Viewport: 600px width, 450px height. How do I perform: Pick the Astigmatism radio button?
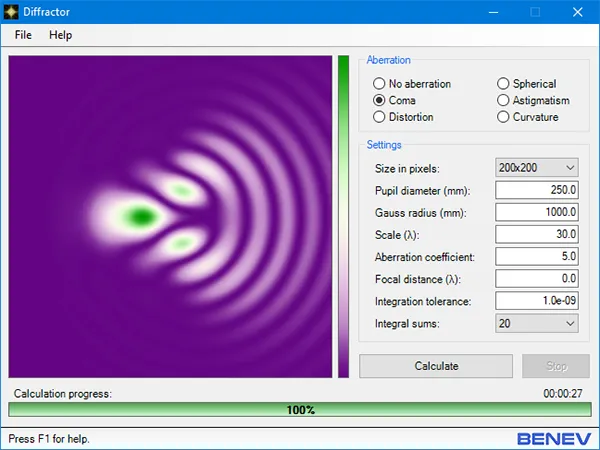[533, 100]
